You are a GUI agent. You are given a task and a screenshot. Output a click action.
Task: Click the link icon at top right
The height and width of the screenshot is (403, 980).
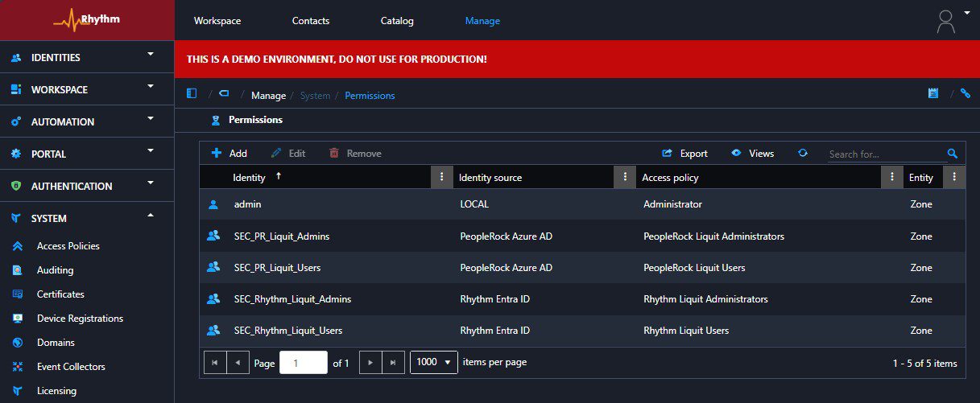click(x=966, y=94)
